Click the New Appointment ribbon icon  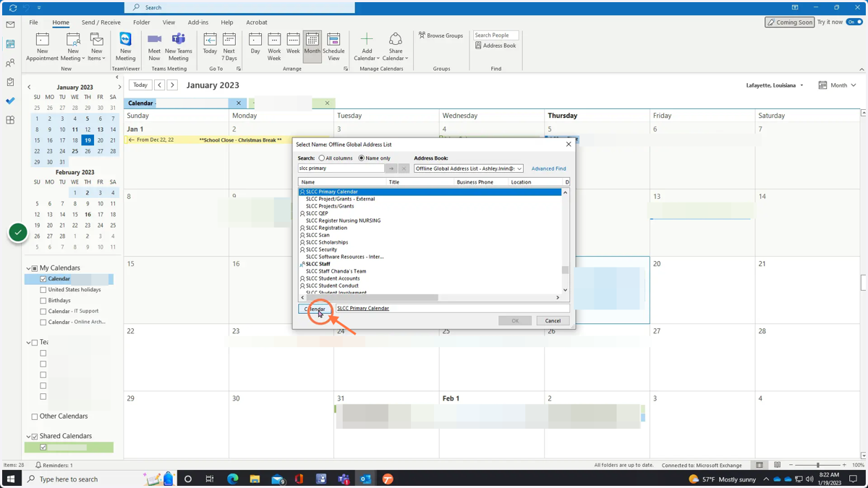point(42,47)
